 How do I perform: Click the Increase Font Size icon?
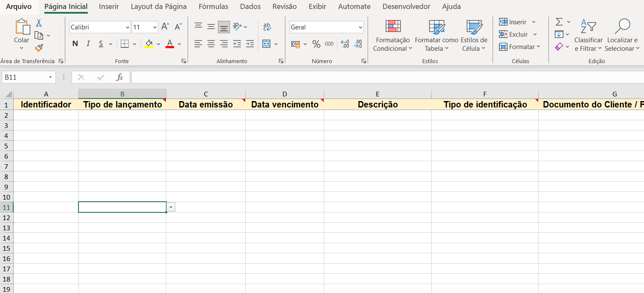tap(165, 27)
